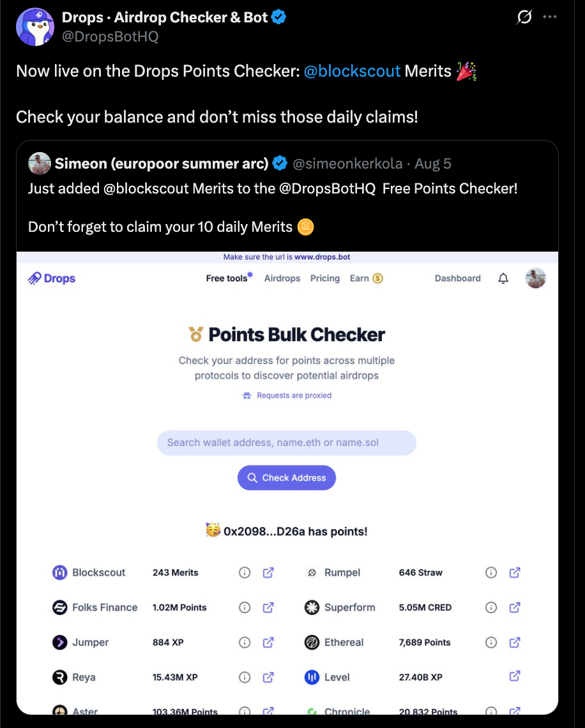585x728 pixels.
Task: Click the Reya protocol icon
Action: (x=61, y=677)
